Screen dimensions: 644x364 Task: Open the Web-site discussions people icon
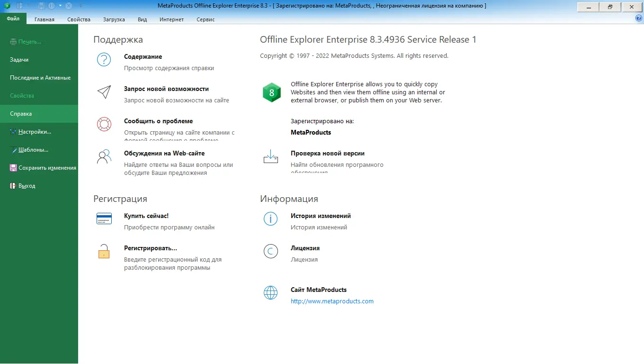click(x=104, y=156)
